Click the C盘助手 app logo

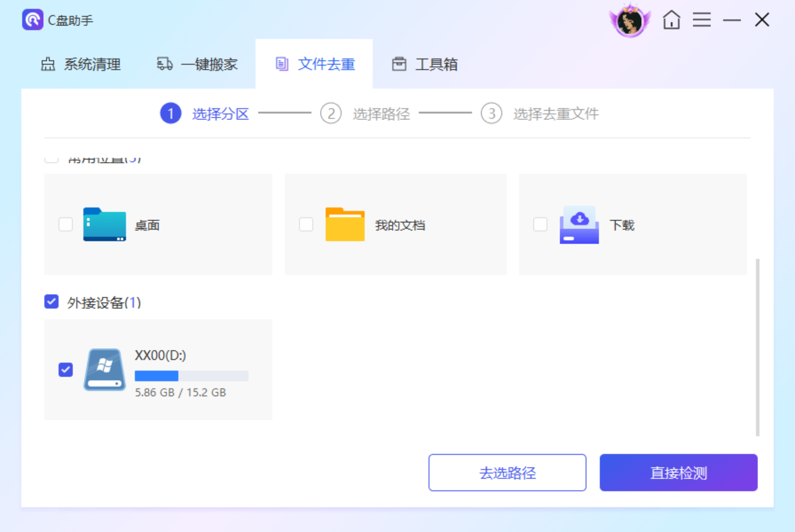coord(33,20)
